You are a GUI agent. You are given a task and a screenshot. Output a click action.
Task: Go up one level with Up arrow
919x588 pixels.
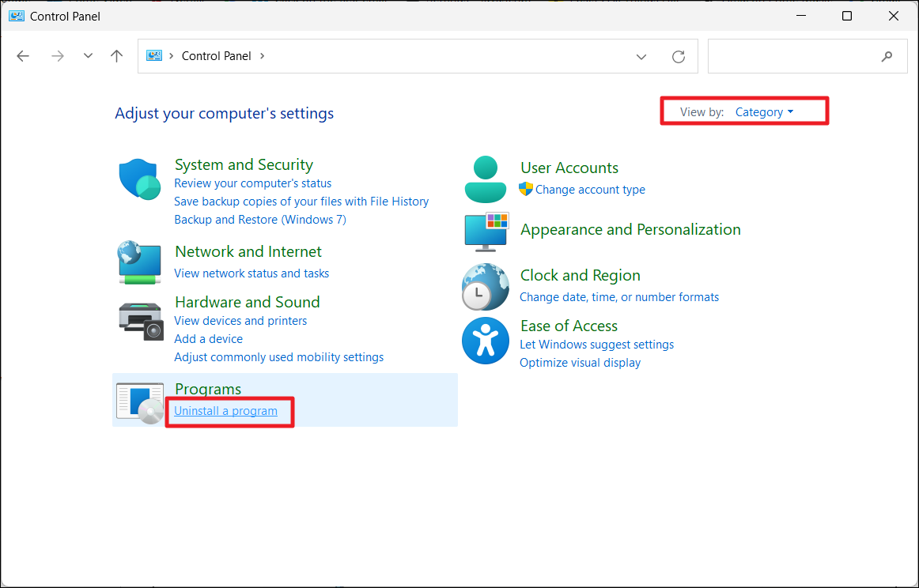[x=117, y=56]
